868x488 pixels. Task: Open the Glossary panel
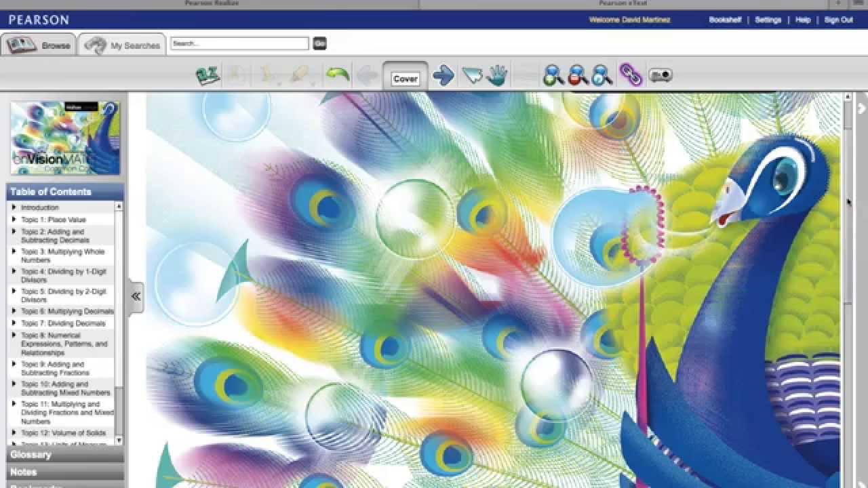coord(65,454)
